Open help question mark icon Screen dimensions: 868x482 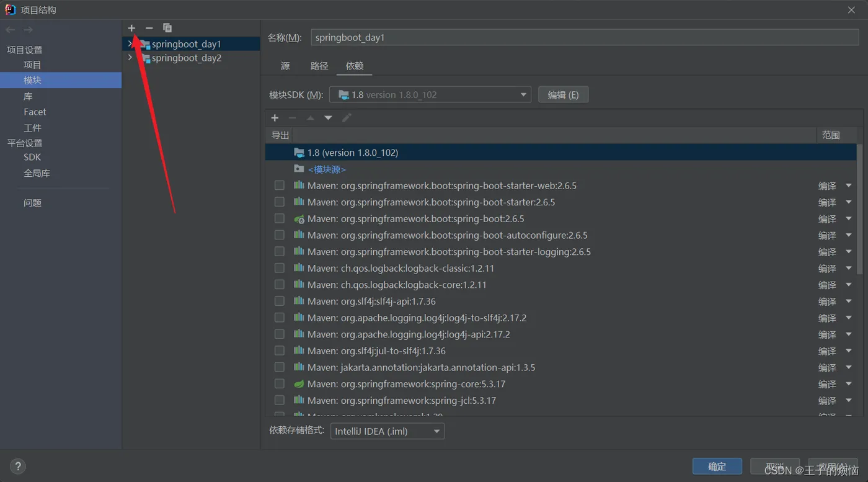18,466
